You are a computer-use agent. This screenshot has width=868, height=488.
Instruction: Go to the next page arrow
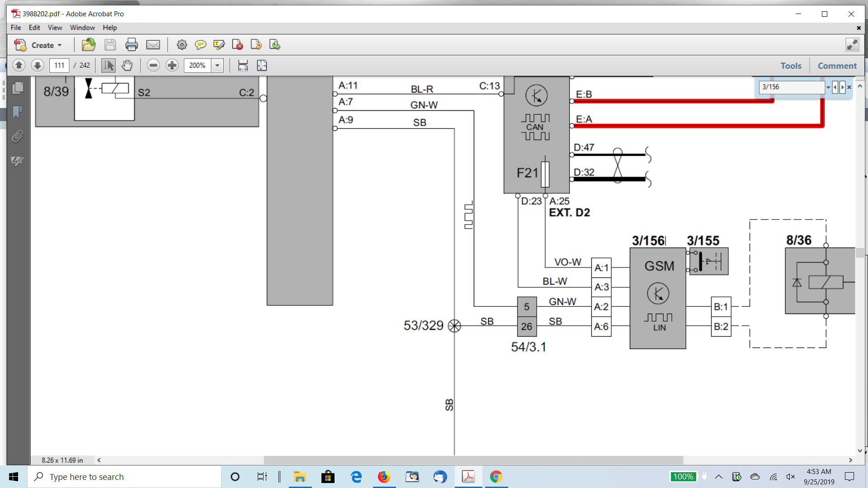[x=38, y=66]
